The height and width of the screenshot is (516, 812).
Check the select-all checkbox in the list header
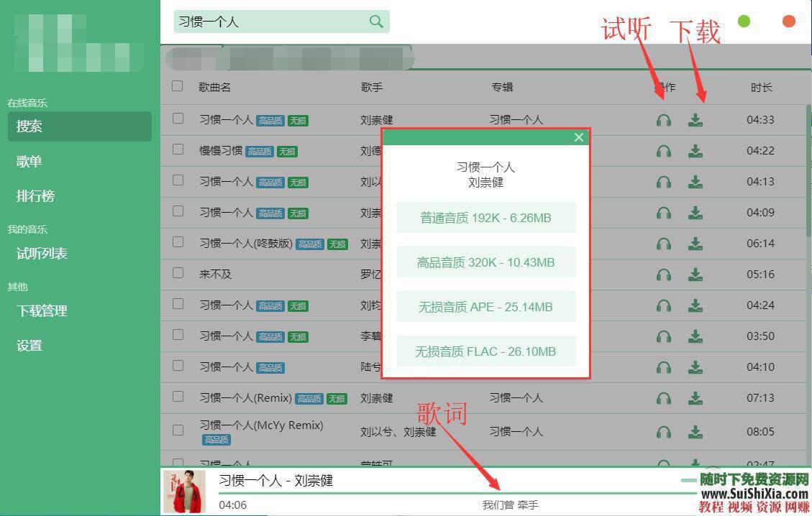[x=177, y=86]
